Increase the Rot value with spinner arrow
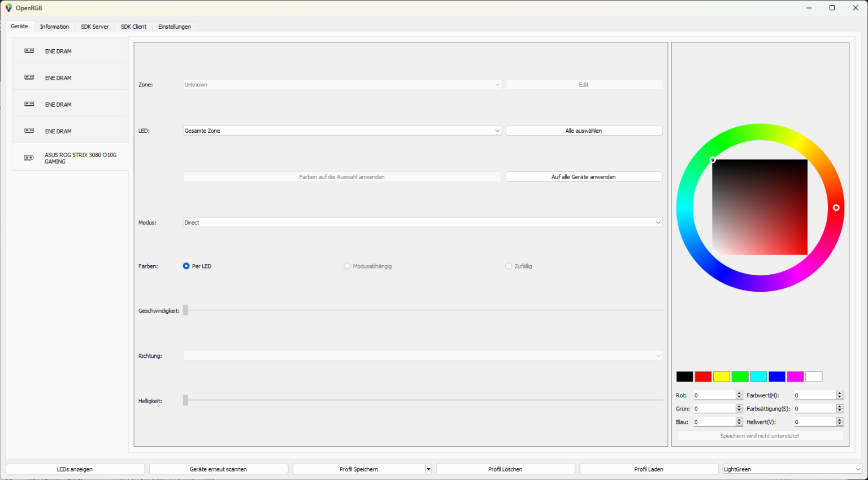868x480 pixels. [x=739, y=393]
